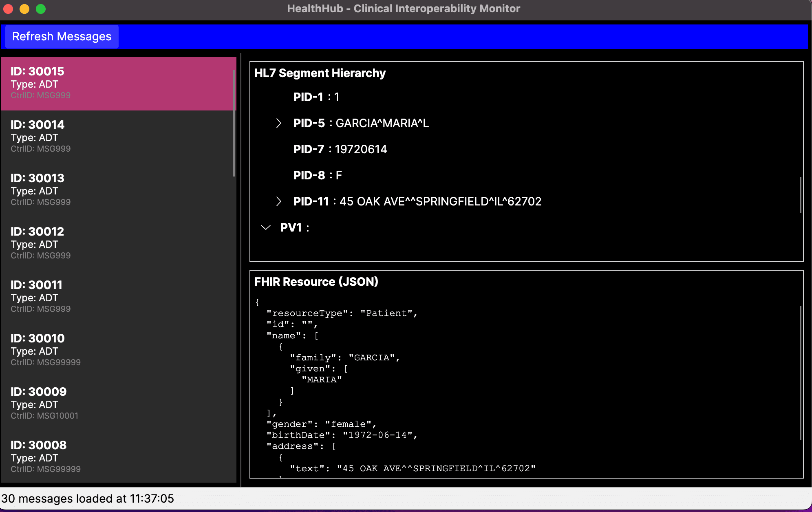This screenshot has width=812, height=512.
Task: Expand the PID-11 address node
Action: pos(278,201)
